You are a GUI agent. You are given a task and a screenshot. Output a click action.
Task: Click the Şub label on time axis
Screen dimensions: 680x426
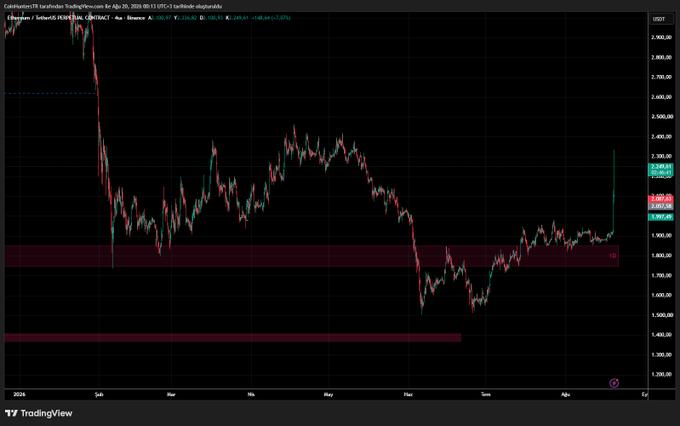point(99,394)
